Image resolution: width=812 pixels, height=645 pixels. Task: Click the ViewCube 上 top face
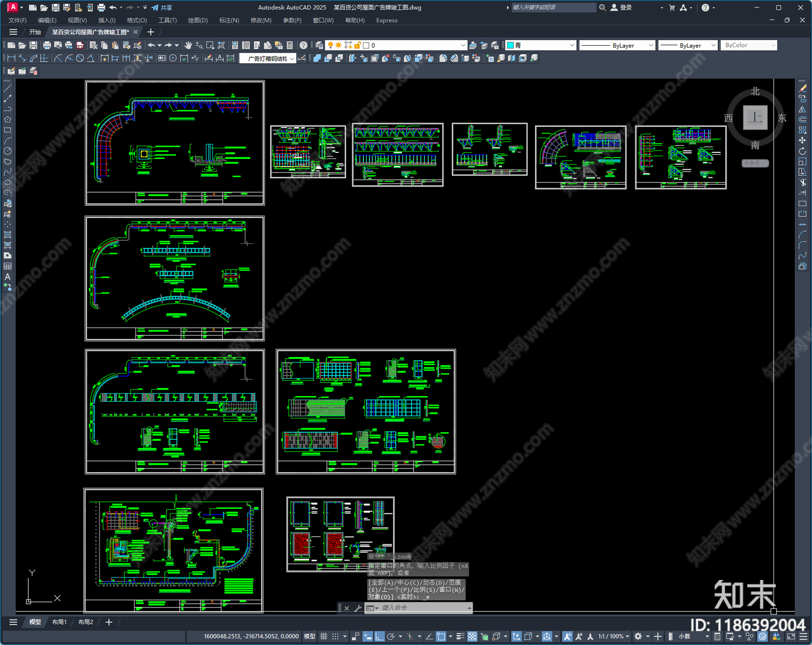(755, 118)
